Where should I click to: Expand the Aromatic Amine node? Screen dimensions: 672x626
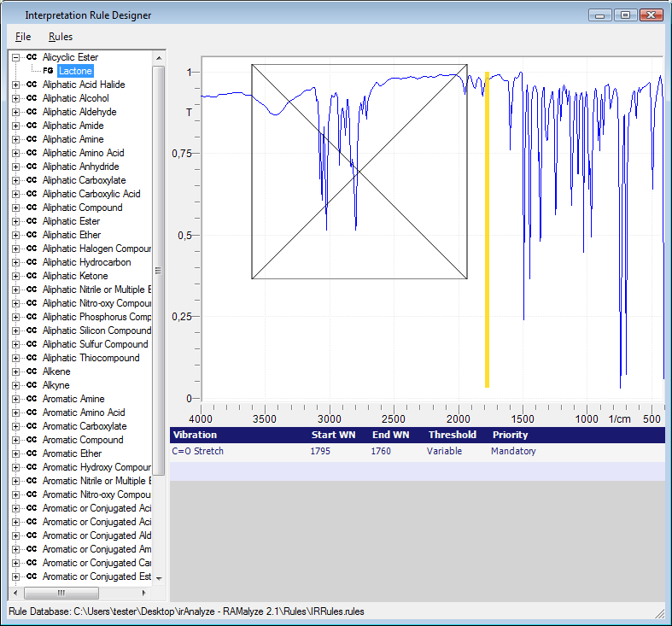tap(16, 399)
